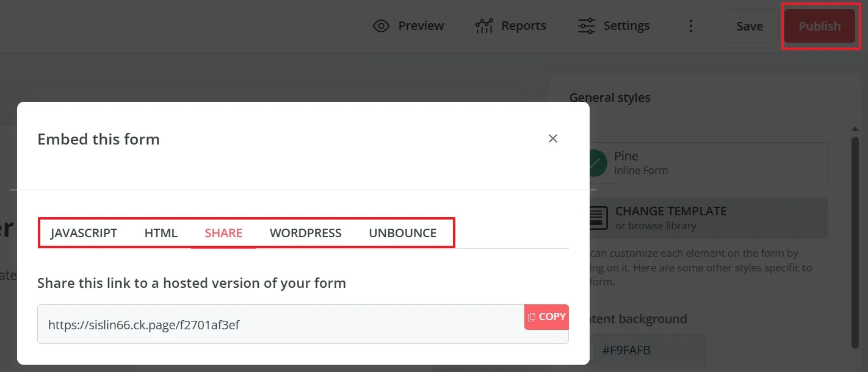Image resolution: width=868 pixels, height=372 pixels.
Task: Open the three-dot more options menu
Action: click(691, 26)
